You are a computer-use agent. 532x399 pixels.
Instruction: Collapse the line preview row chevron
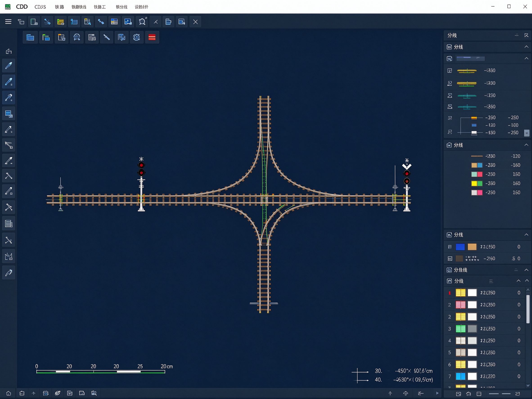tap(526, 59)
